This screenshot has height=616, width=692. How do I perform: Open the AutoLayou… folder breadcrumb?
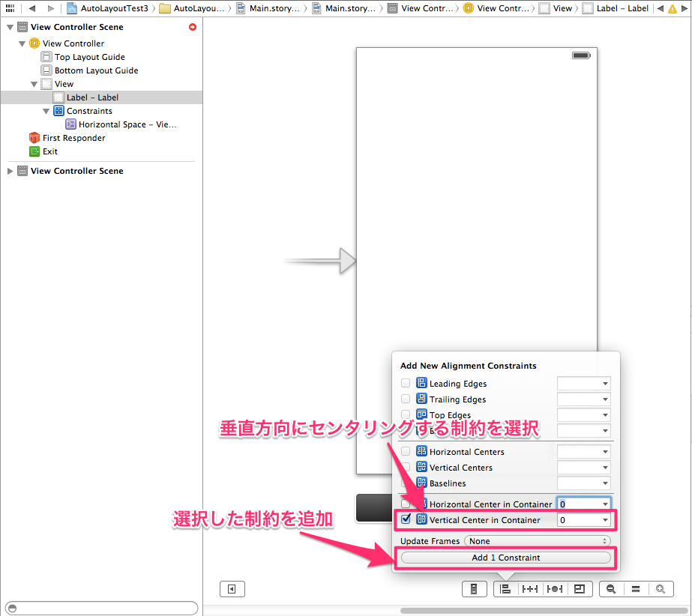click(192, 8)
